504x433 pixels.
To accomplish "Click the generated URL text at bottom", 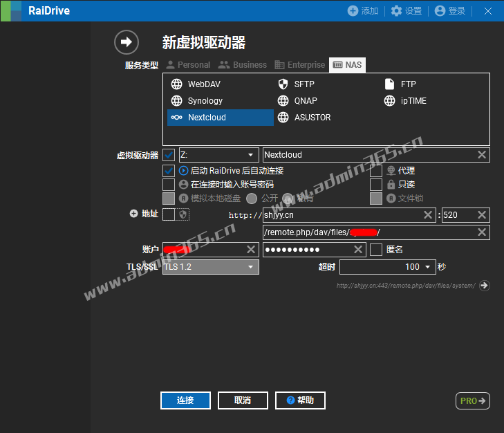I will point(406,286).
